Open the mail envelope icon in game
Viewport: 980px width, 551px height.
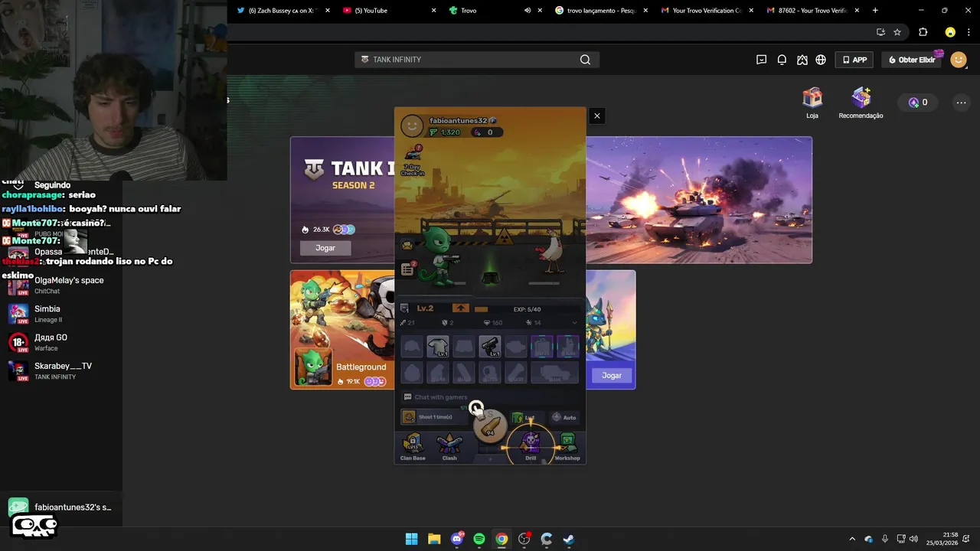click(x=407, y=245)
